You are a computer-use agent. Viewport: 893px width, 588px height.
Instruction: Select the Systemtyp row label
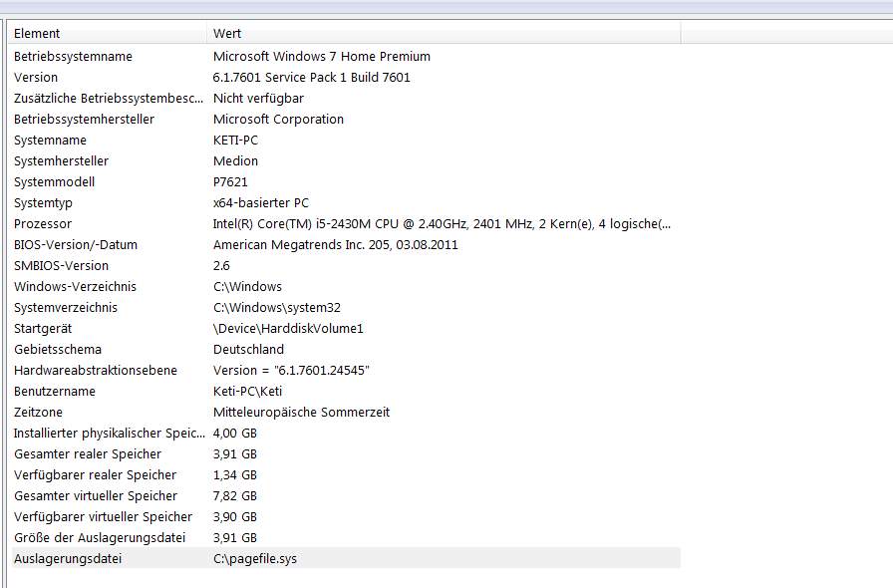tap(43, 203)
